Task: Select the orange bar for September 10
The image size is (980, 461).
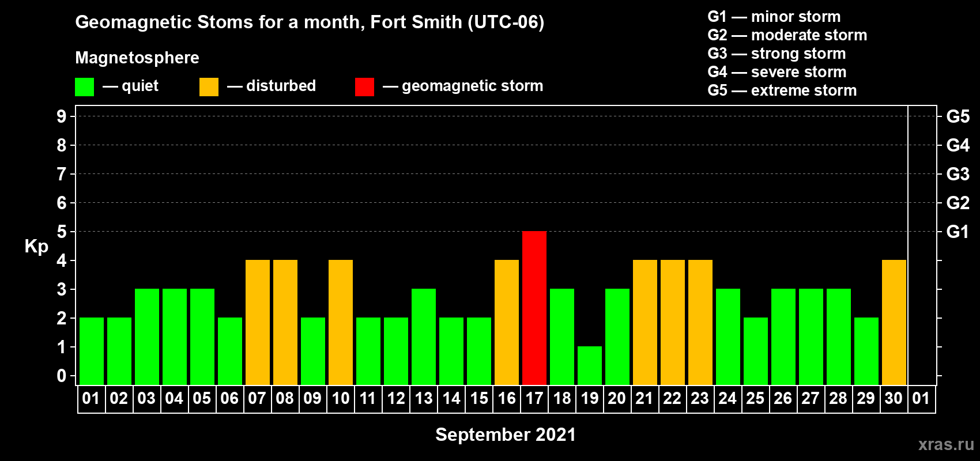Action: (x=341, y=322)
